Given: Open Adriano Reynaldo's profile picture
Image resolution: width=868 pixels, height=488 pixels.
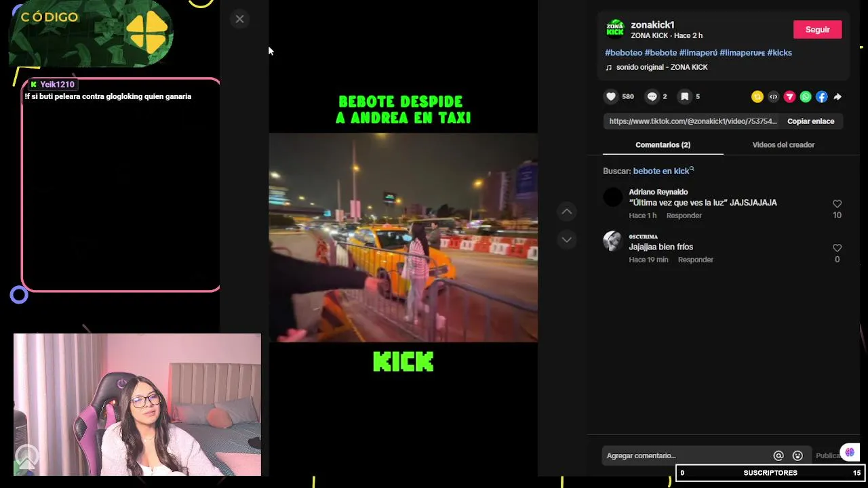Looking at the screenshot, I should pyautogui.click(x=612, y=197).
